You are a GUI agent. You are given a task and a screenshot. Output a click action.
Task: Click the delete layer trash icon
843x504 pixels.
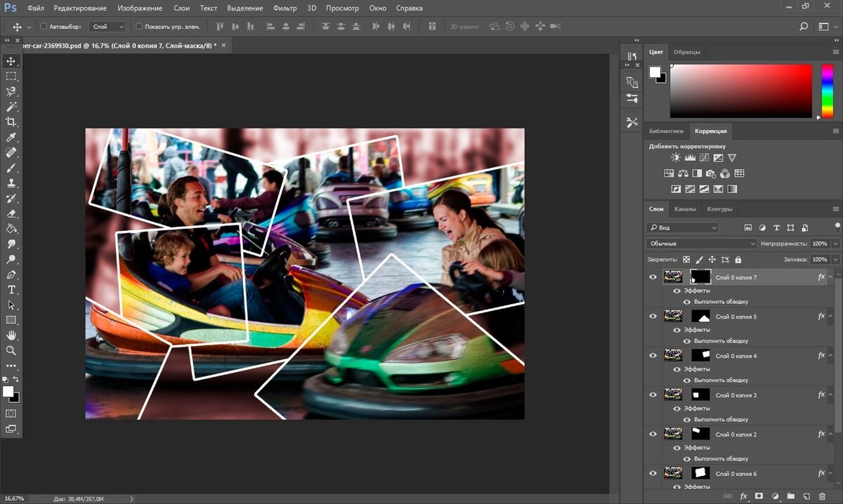point(822,496)
